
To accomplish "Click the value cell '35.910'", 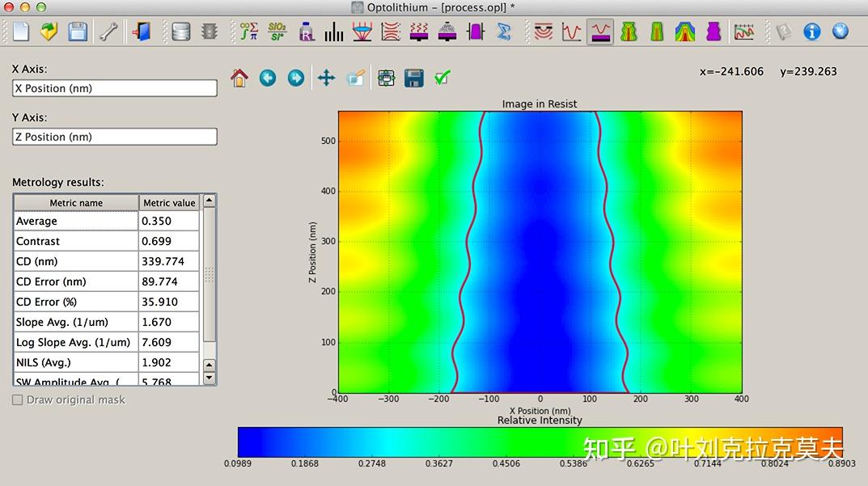I will [x=169, y=302].
